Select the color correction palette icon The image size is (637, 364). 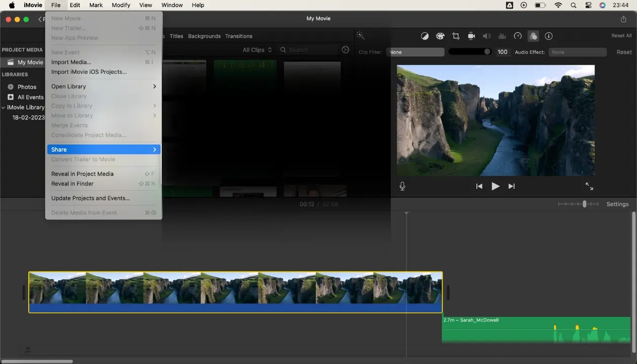(440, 36)
